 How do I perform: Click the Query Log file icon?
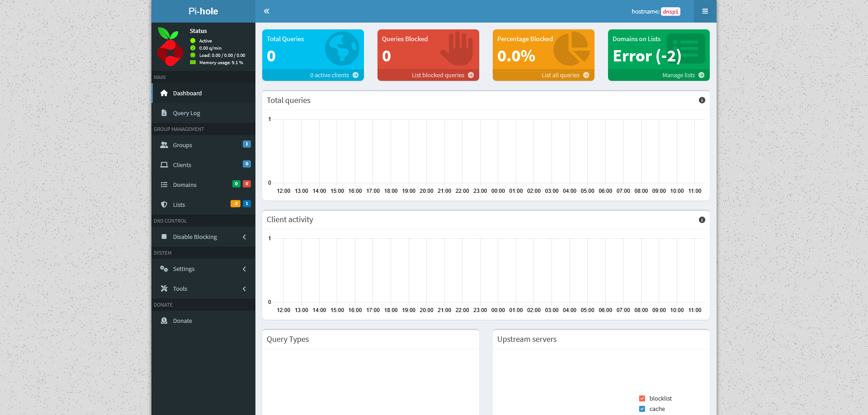164,113
